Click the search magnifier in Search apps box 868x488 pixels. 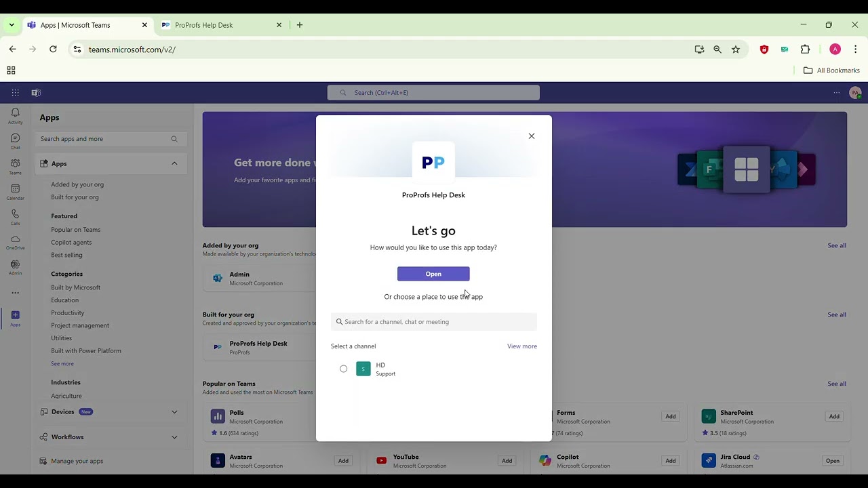[174, 139]
